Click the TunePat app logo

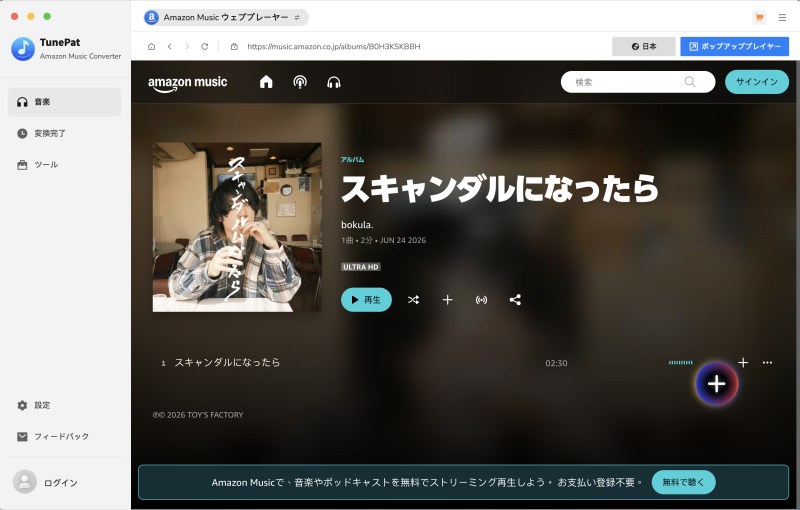coord(23,49)
